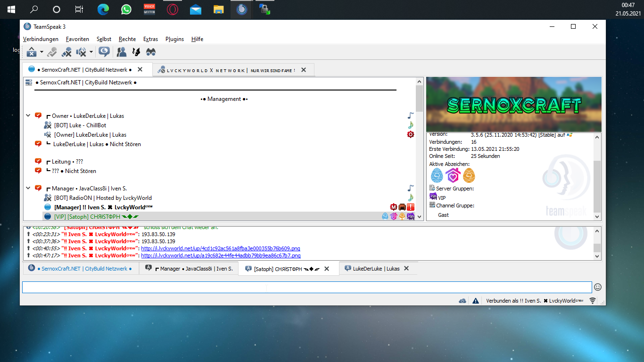The height and width of the screenshot is (362, 644).
Task: Click the binoculars search icon in toolbar
Action: click(151, 52)
